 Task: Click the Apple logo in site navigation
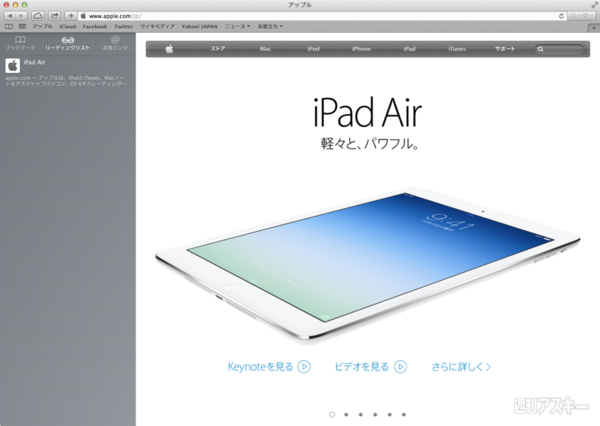pyautogui.click(x=170, y=49)
